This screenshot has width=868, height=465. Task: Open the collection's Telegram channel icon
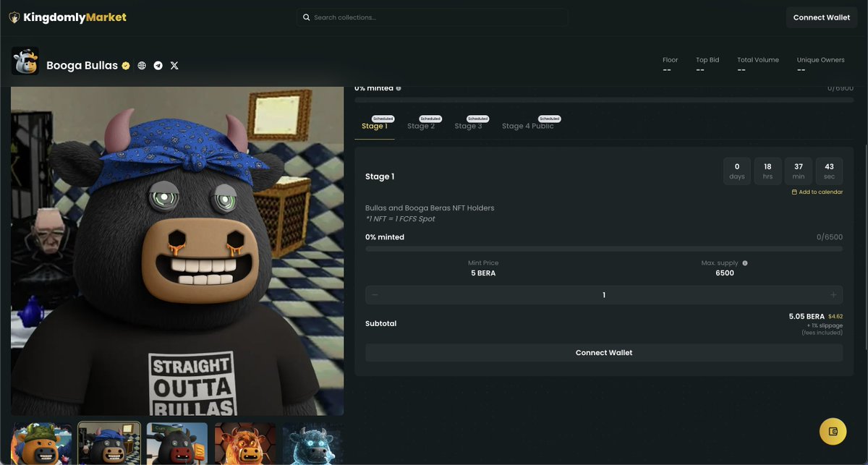158,65
